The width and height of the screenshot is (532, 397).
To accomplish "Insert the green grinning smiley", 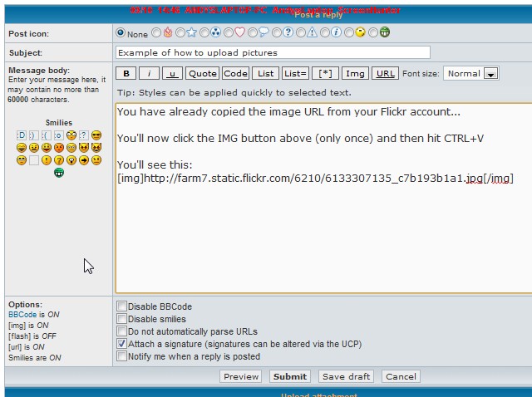I will click(x=59, y=173).
